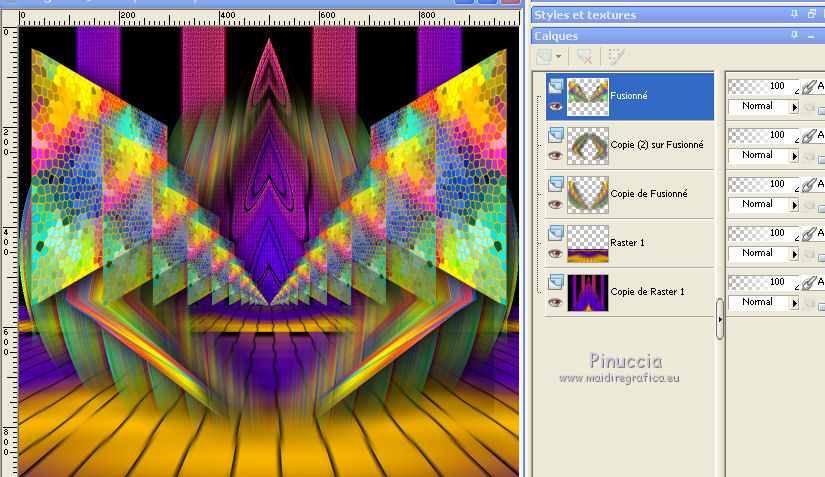Adjust opacity slider 100 of Raster 1 layer
Viewport: 825px width, 477px height.
(763, 233)
